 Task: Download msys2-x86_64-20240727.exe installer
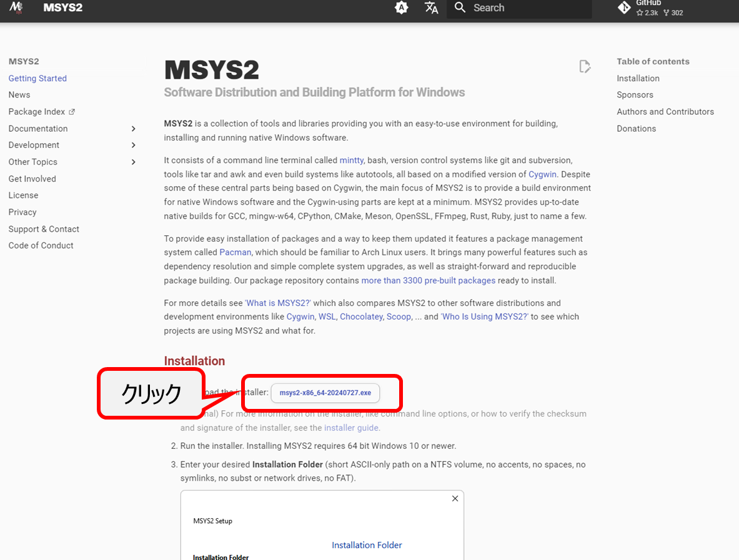[325, 393]
